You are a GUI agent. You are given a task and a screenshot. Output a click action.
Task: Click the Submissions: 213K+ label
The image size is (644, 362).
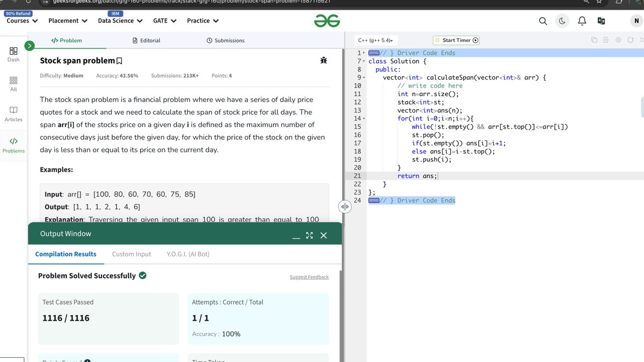click(x=175, y=76)
